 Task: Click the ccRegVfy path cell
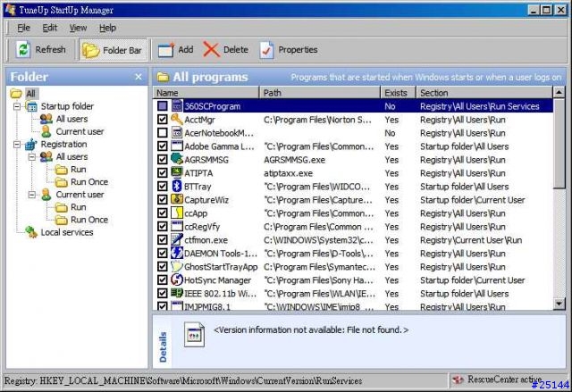coord(318,227)
